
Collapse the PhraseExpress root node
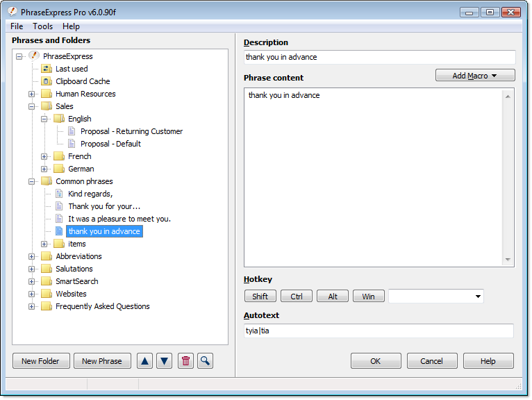point(19,56)
